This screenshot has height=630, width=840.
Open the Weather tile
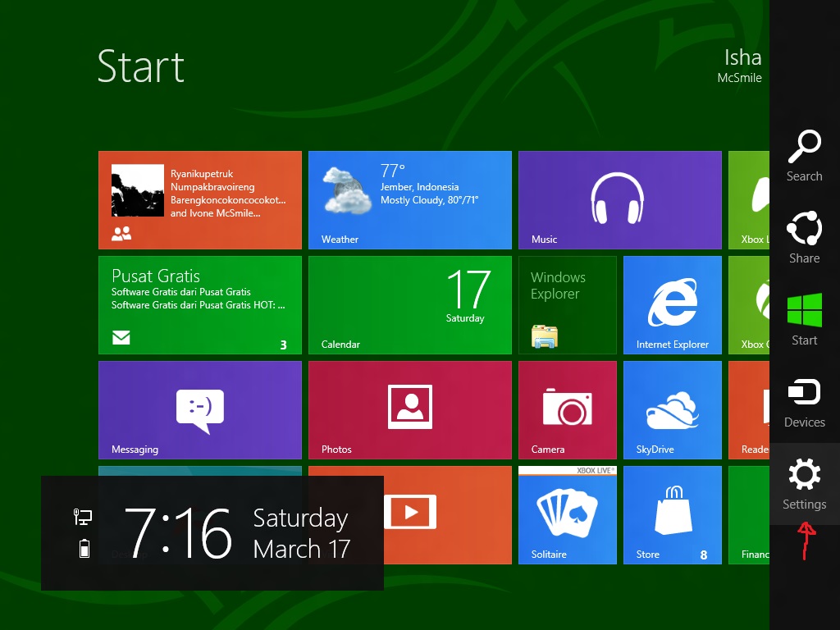pyautogui.click(x=410, y=200)
